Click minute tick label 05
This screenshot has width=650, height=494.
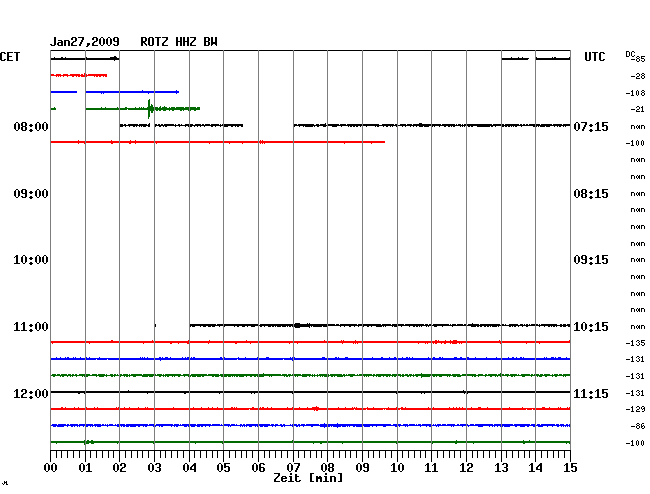(223, 467)
